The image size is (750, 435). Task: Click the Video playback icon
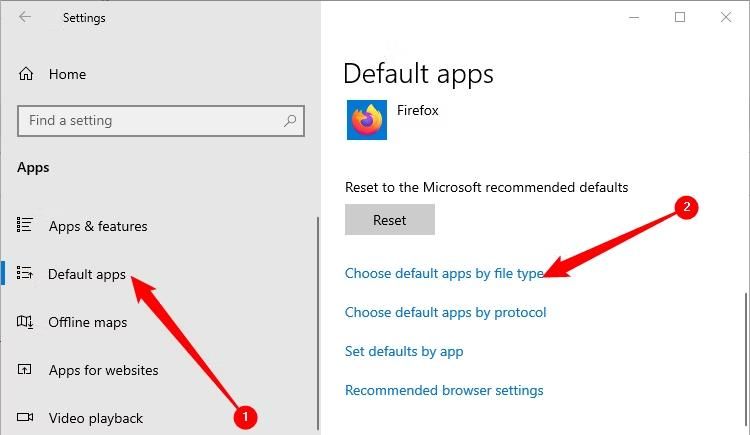pyautogui.click(x=26, y=418)
